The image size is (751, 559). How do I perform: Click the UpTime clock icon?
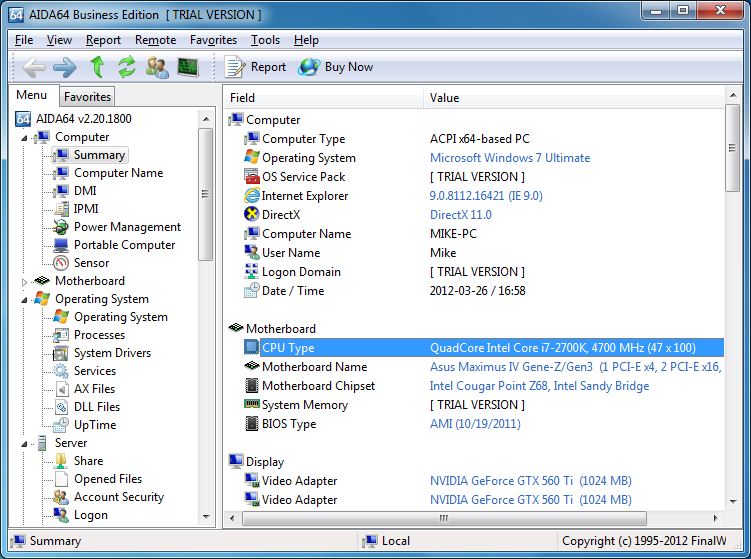(61, 425)
